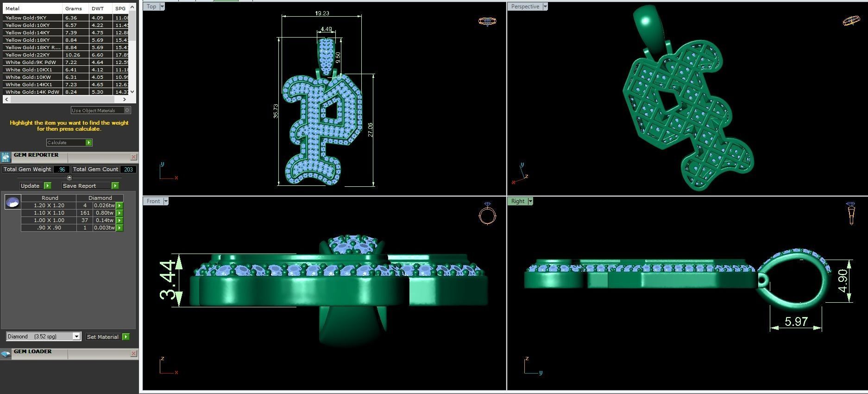Click green arrow for .90 X .90 row
The width and height of the screenshot is (868, 394).
click(120, 228)
